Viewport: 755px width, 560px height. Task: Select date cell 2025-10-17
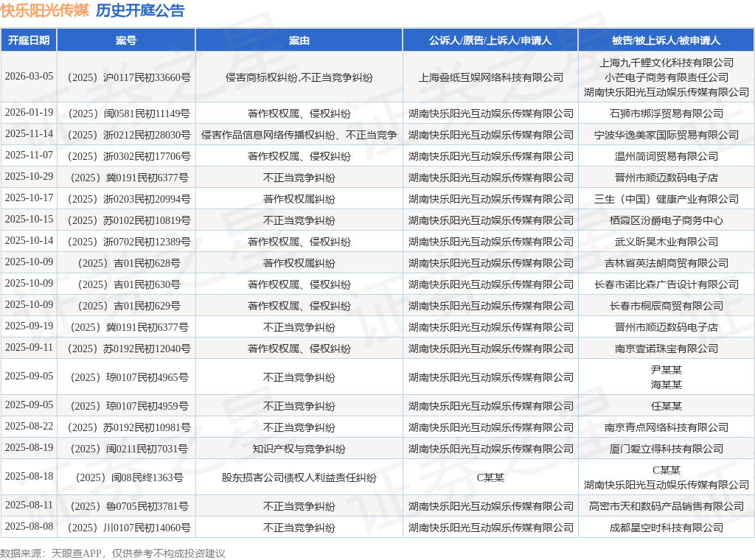click(29, 198)
